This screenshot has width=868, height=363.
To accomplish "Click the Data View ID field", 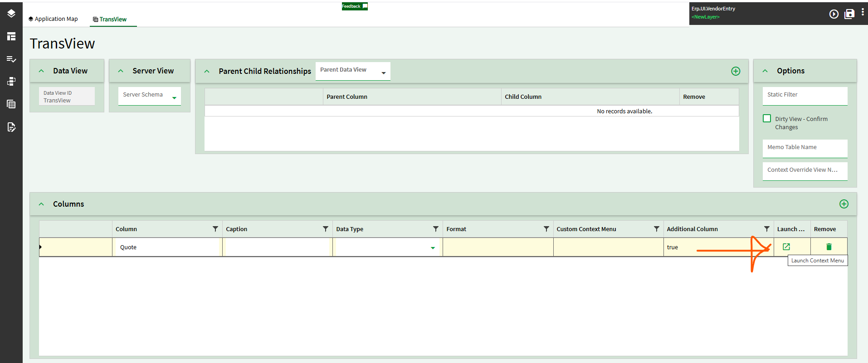I will (x=67, y=96).
